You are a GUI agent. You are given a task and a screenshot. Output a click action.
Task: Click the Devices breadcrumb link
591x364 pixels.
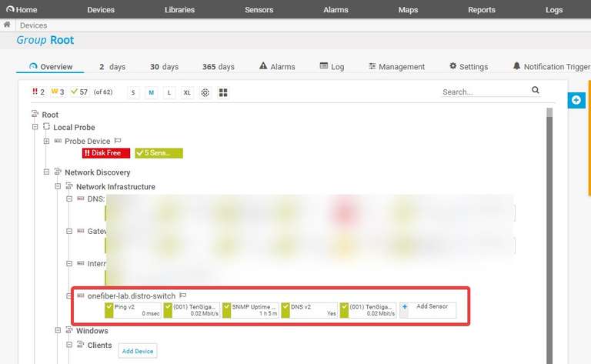tap(34, 25)
